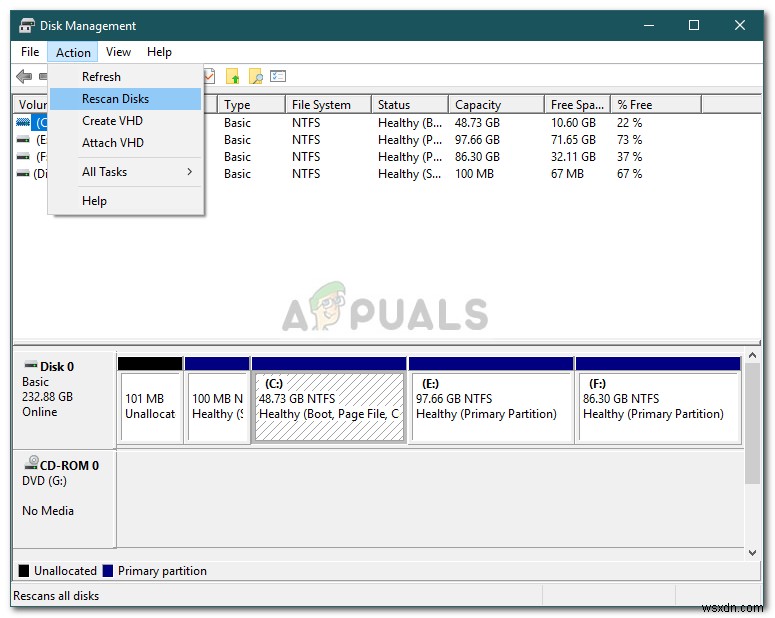Click the CD-ROM 0 DVD (G:) label
Screen dimensions: 775x618
[65, 498]
